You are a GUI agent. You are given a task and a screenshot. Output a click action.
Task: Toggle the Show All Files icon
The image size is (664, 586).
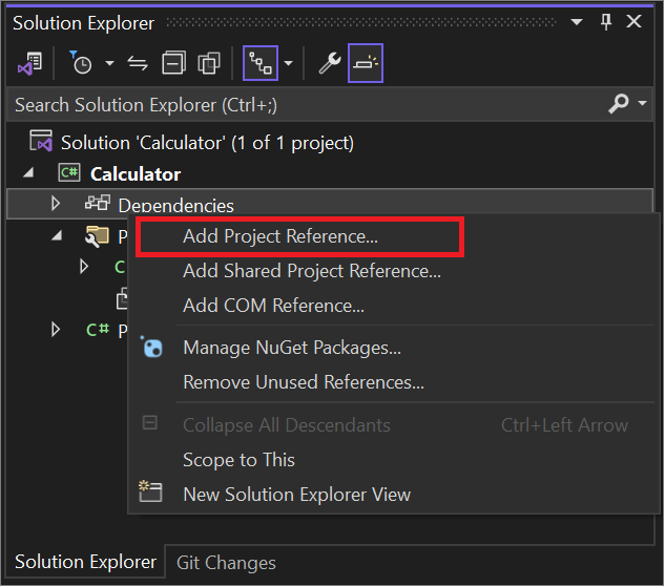[x=209, y=64]
